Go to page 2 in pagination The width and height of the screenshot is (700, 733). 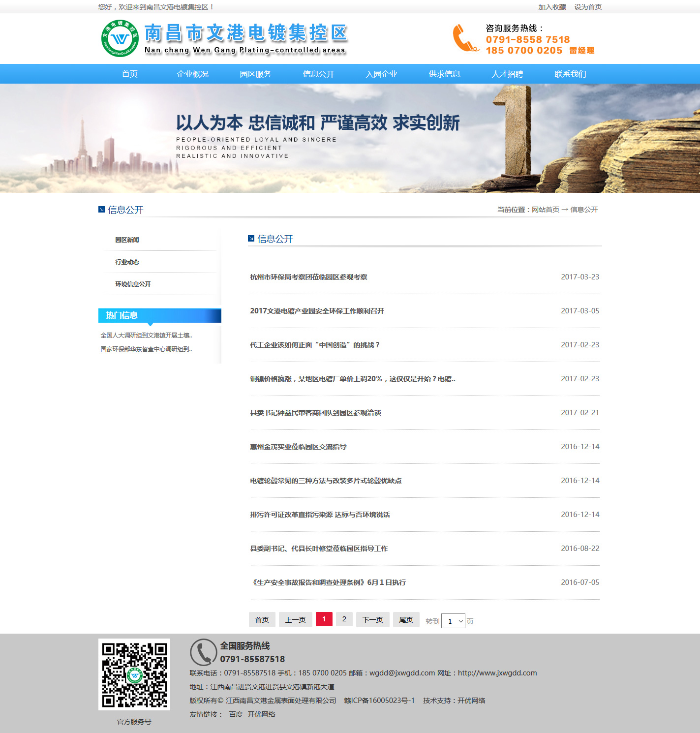344,619
